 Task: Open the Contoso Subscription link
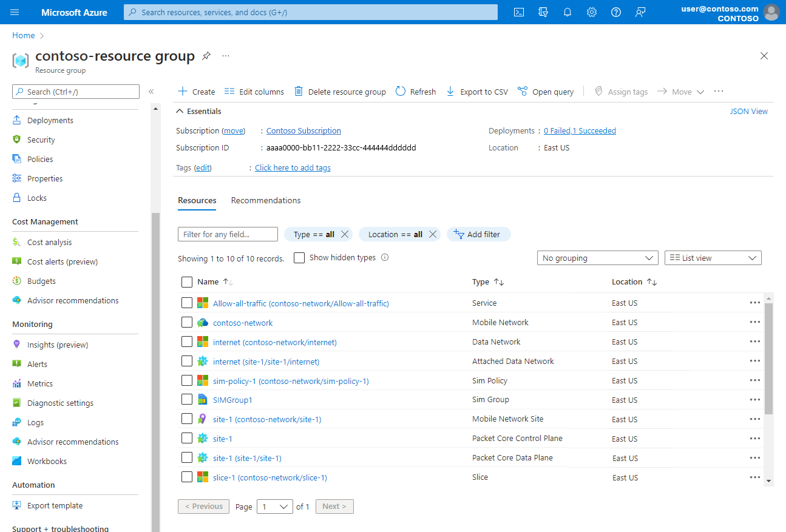point(303,131)
